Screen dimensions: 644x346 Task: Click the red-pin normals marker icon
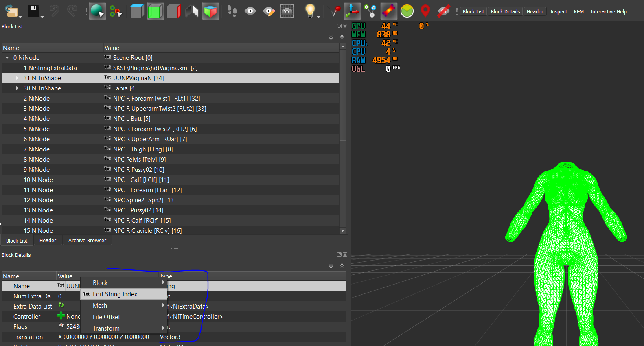click(335, 11)
